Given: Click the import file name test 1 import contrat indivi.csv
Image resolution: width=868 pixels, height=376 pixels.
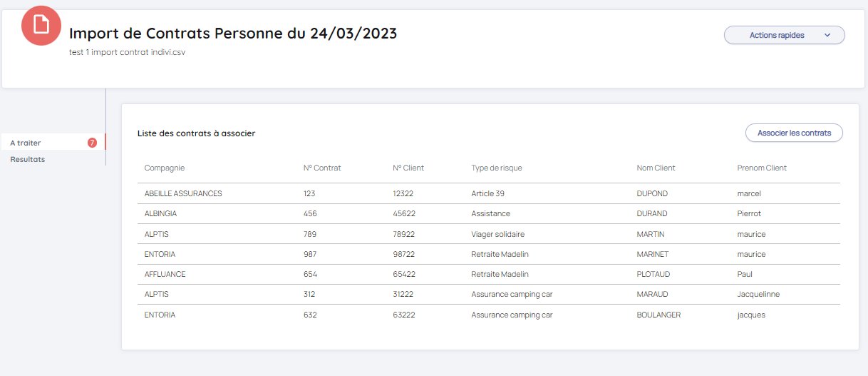Looking at the screenshot, I should [127, 52].
